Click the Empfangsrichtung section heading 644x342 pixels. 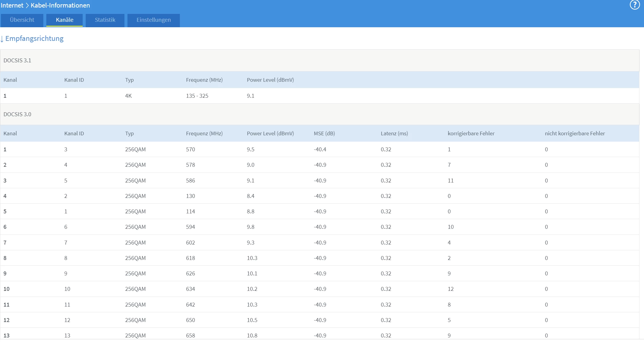click(x=35, y=38)
